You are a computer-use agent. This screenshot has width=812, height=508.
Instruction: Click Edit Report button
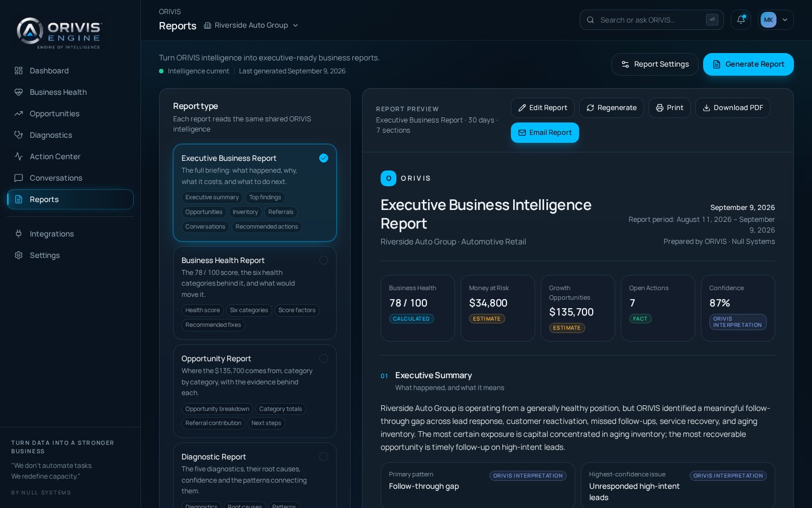[x=542, y=108]
